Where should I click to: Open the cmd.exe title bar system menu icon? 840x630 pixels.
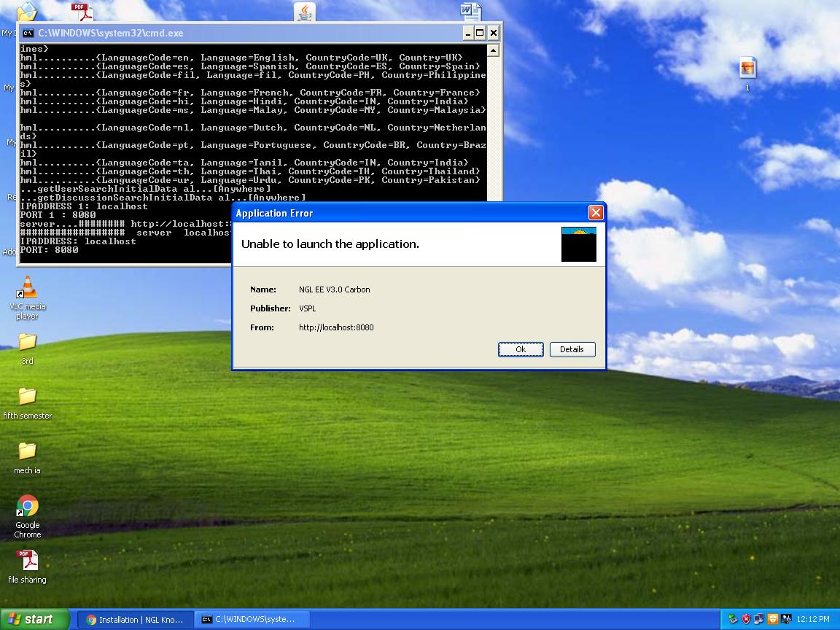pyautogui.click(x=28, y=33)
